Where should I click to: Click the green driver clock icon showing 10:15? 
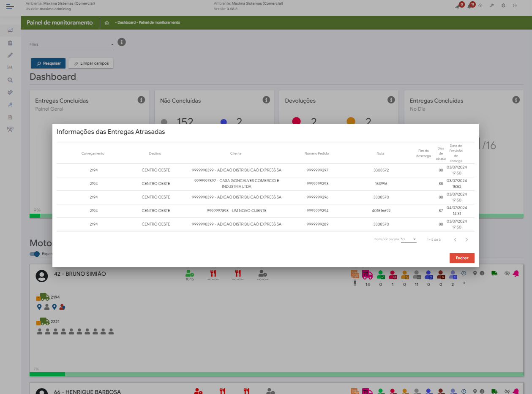pyautogui.click(x=189, y=274)
